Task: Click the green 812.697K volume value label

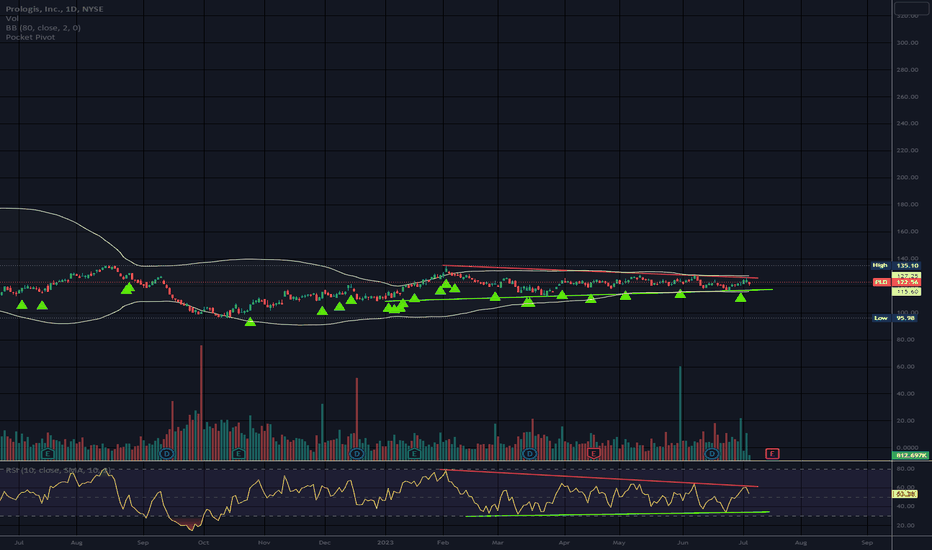Action: coord(912,455)
